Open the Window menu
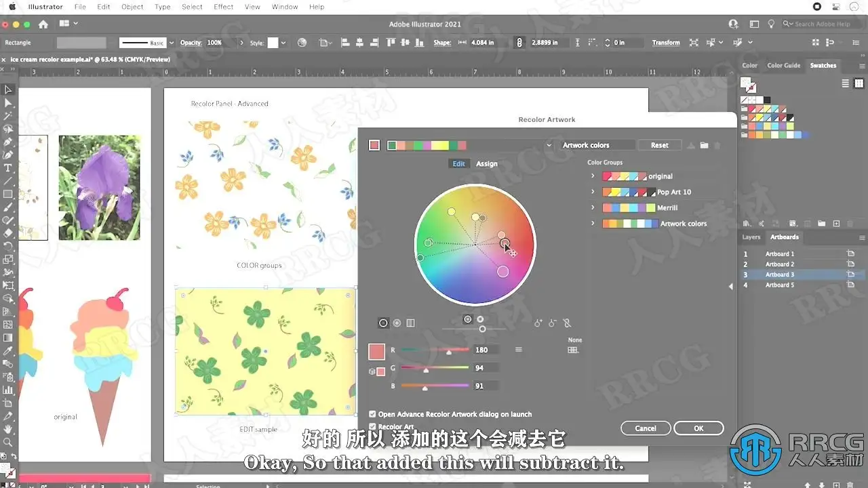Screen dimensions: 868x488 pos(285,7)
